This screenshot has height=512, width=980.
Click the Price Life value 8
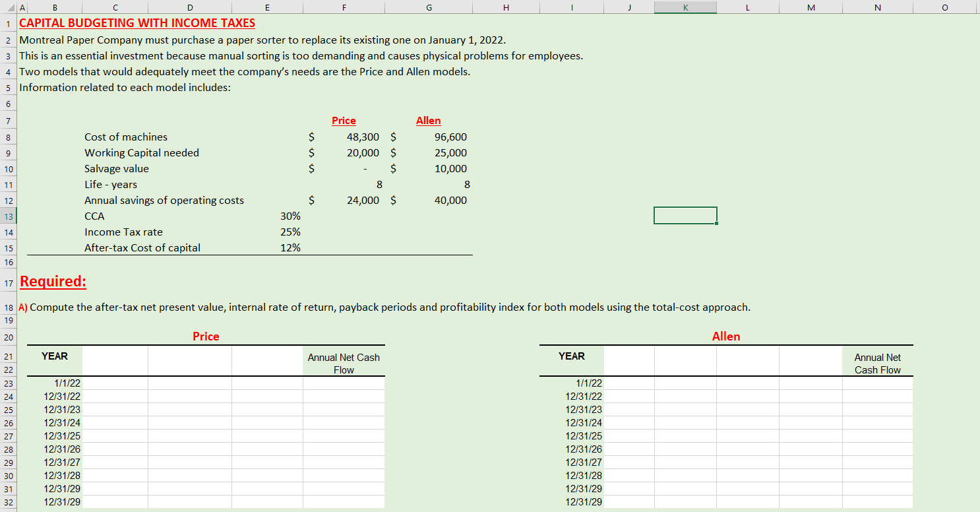[x=379, y=185]
